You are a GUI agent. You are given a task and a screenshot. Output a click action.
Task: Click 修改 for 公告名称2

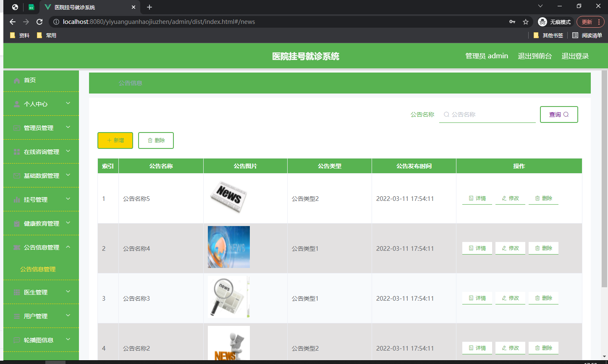click(x=510, y=348)
